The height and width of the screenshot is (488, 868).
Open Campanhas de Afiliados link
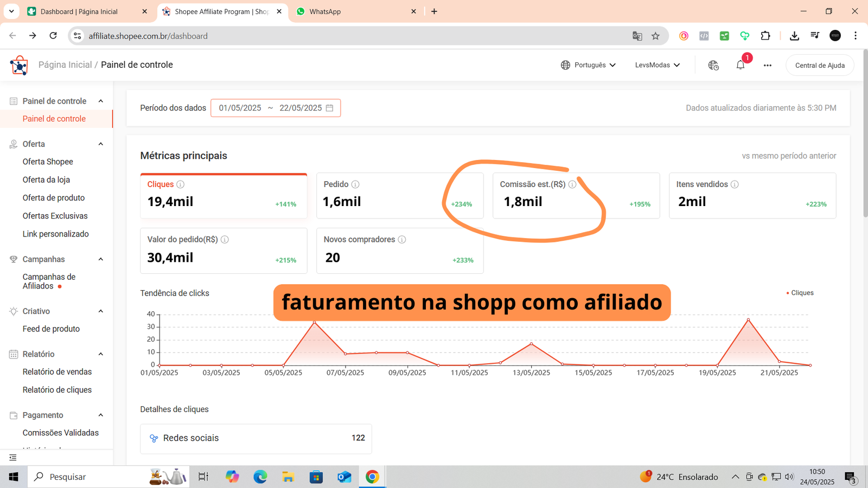coord(49,281)
